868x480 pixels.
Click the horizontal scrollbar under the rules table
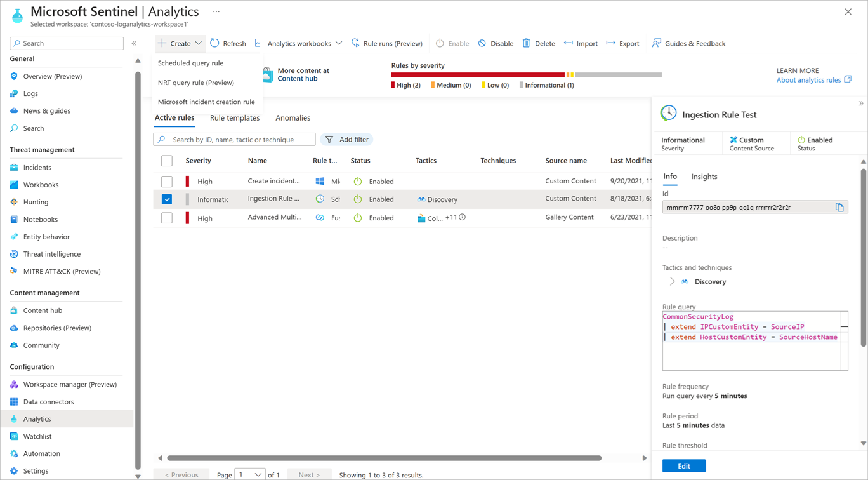(x=384, y=458)
